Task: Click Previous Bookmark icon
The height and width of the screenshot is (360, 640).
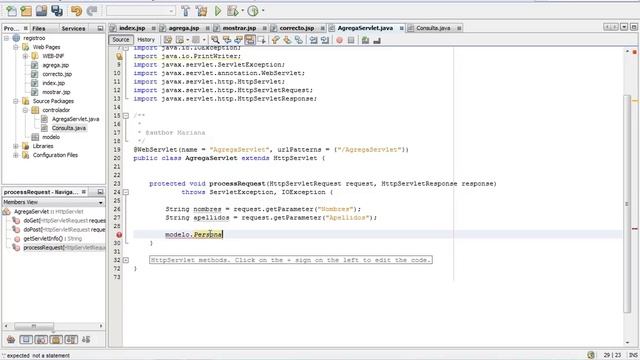Action: pyautogui.click(x=276, y=40)
